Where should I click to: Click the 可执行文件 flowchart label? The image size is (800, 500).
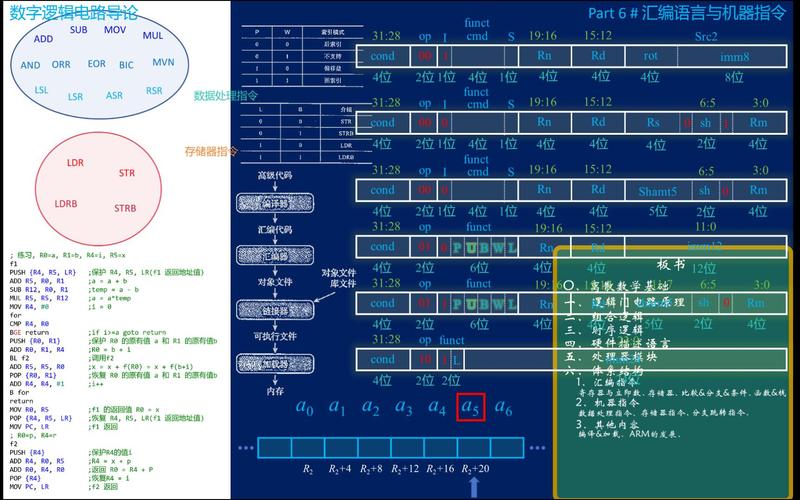point(275,336)
